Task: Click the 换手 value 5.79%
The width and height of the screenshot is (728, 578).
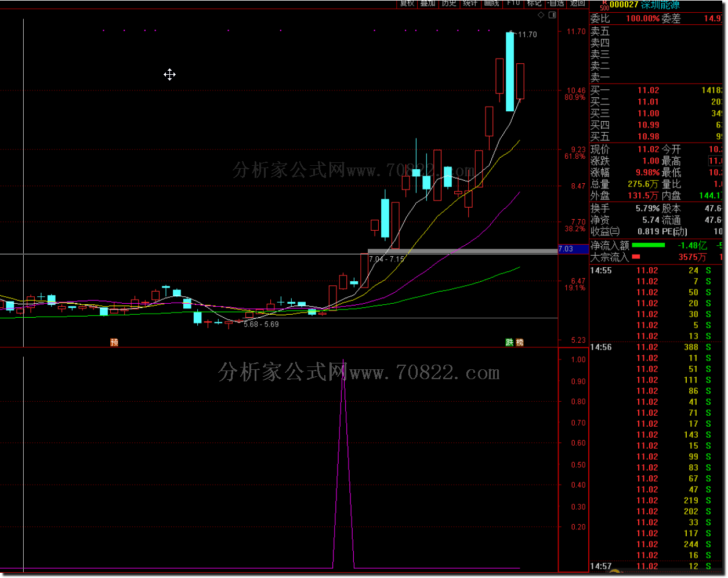Action: click(647, 209)
